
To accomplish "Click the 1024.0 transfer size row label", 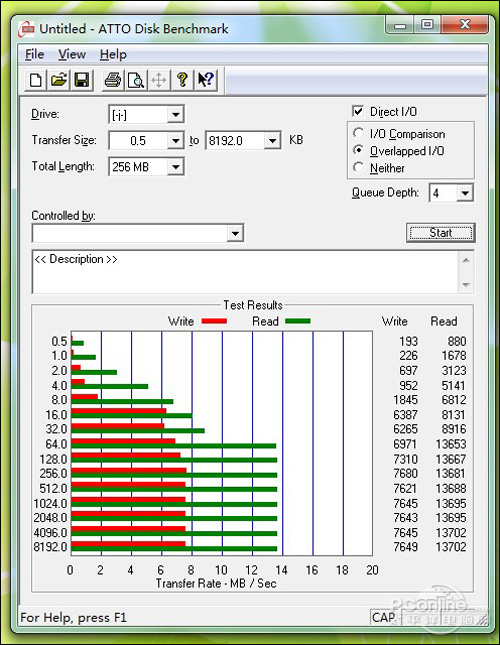I will point(50,503).
